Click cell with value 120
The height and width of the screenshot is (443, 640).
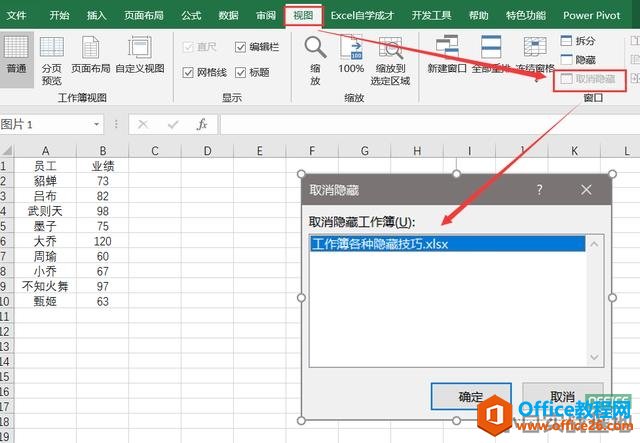pyautogui.click(x=102, y=241)
